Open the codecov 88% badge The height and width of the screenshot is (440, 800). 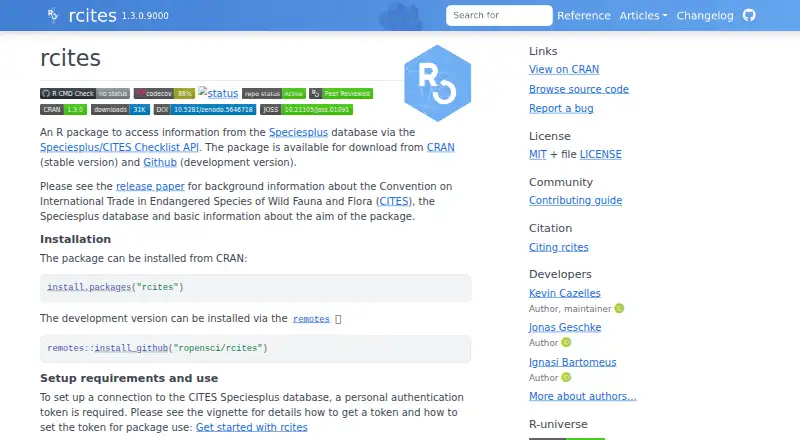[x=164, y=93]
